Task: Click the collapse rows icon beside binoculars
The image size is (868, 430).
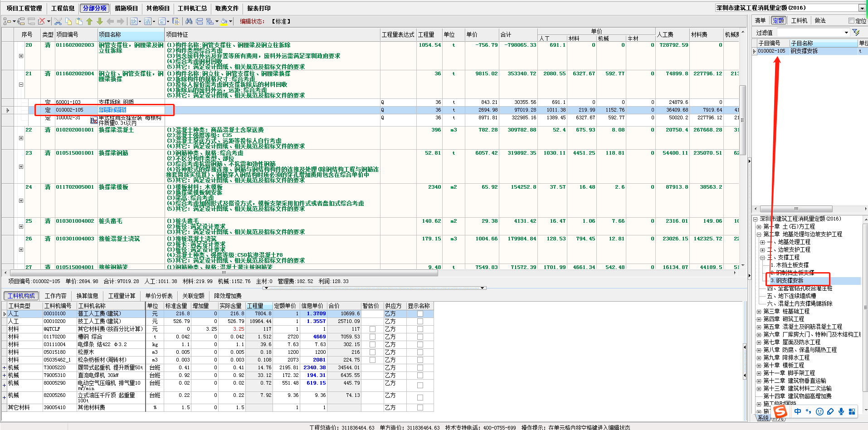Action: point(199,21)
